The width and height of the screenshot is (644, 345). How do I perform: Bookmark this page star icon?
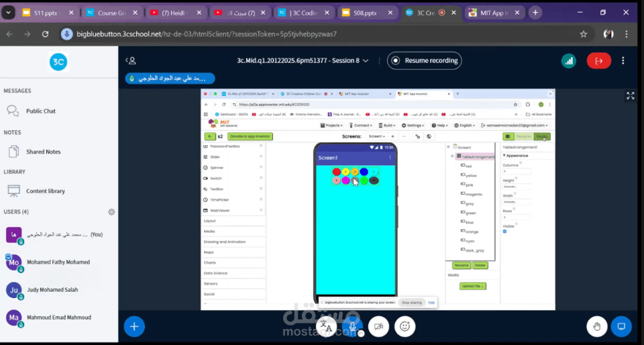[584, 34]
